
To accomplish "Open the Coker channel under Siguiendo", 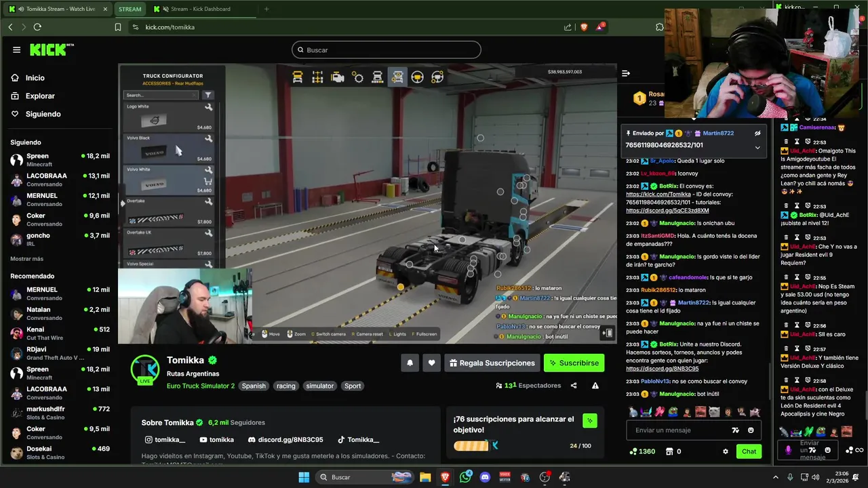I will coord(60,220).
